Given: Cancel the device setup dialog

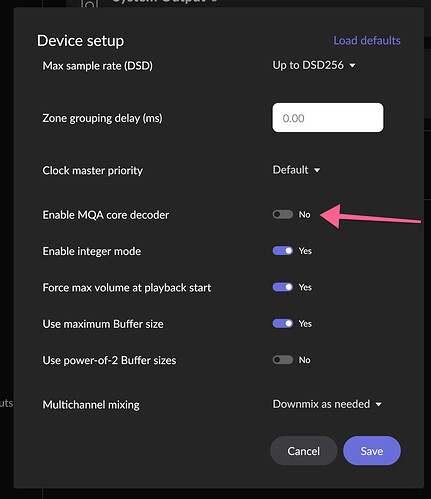Looking at the screenshot, I should coord(303,451).
